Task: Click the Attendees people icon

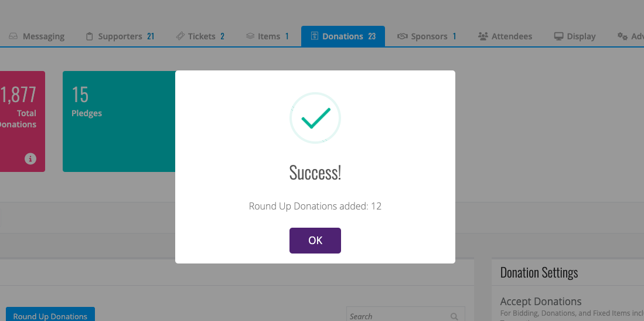Action: [x=483, y=36]
